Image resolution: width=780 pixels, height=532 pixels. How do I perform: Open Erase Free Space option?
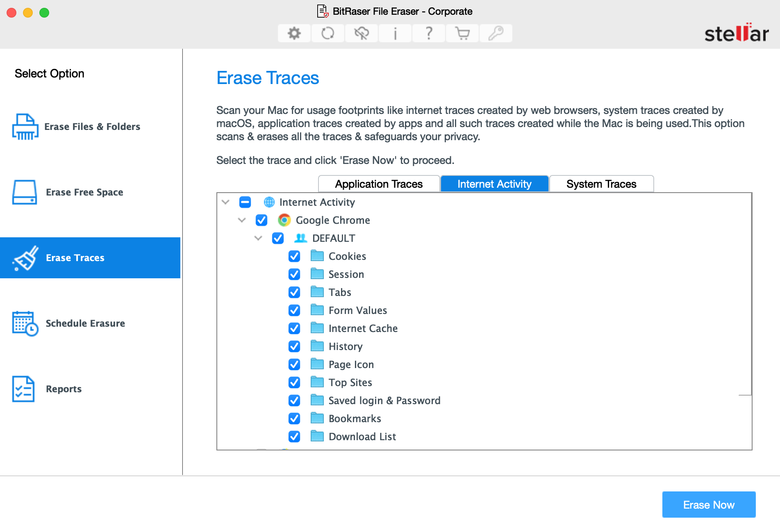90,192
